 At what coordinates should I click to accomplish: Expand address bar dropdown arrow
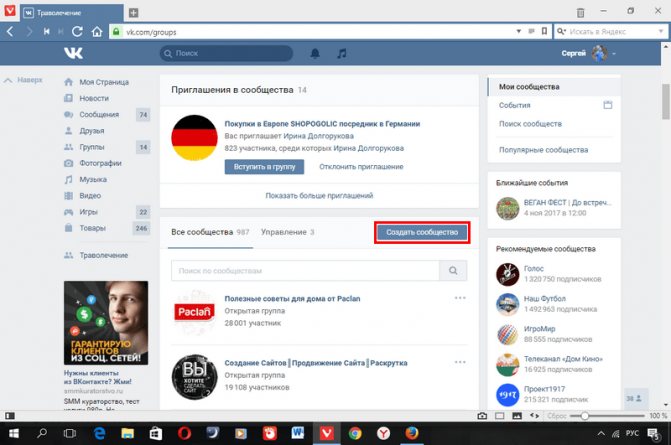pos(519,31)
